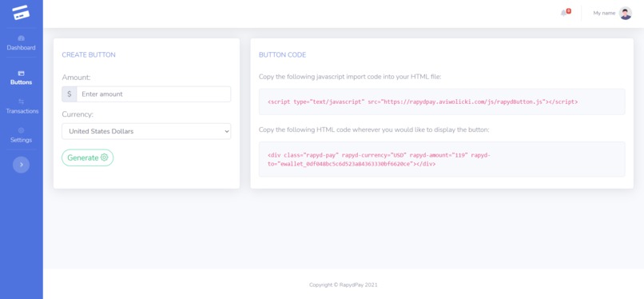The image size is (644, 299).
Task: Click the gear icon inside Generate button
Action: point(105,157)
